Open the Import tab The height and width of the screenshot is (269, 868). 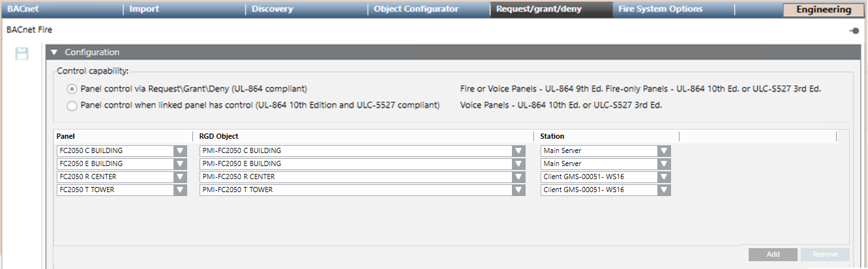click(x=144, y=9)
